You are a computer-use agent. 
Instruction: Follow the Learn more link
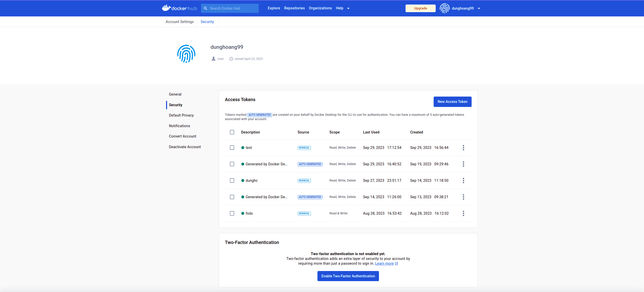click(384, 263)
